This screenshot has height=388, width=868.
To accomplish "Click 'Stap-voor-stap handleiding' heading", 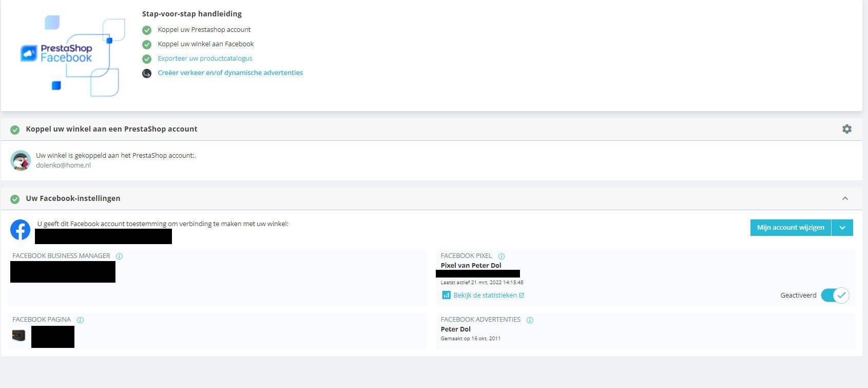I will pyautogui.click(x=192, y=14).
